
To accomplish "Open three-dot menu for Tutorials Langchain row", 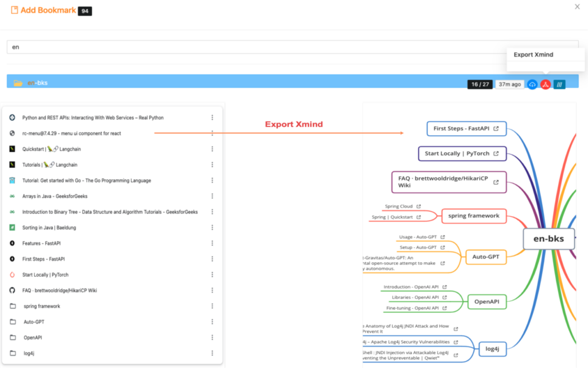I will tap(212, 165).
